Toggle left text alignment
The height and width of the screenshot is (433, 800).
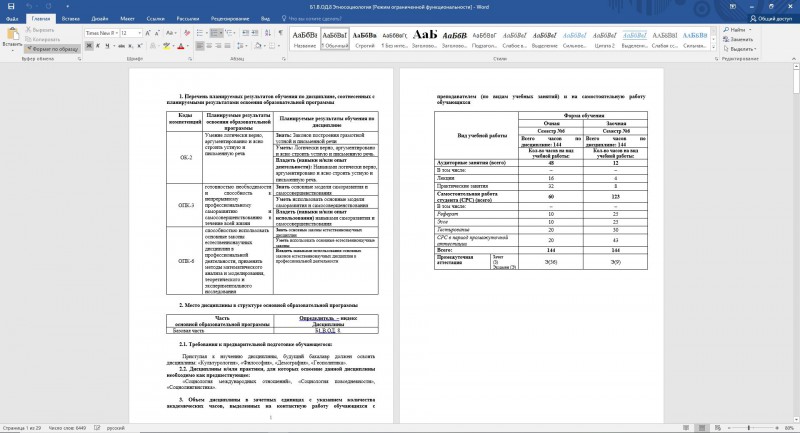click(x=199, y=46)
